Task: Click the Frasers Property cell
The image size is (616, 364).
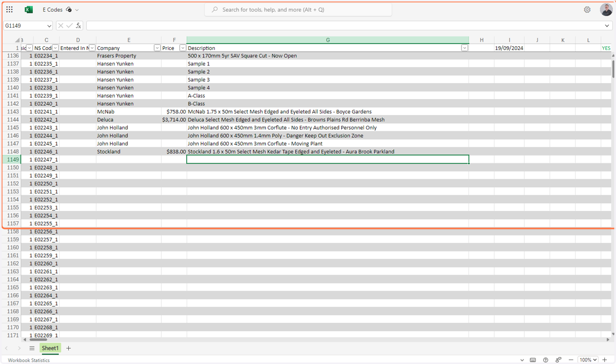Action: click(x=129, y=55)
